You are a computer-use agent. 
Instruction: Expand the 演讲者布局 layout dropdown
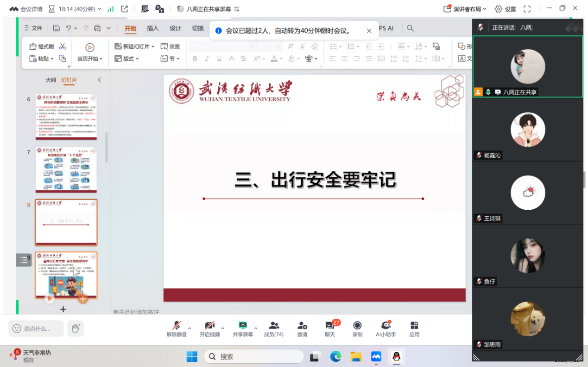coord(465,9)
